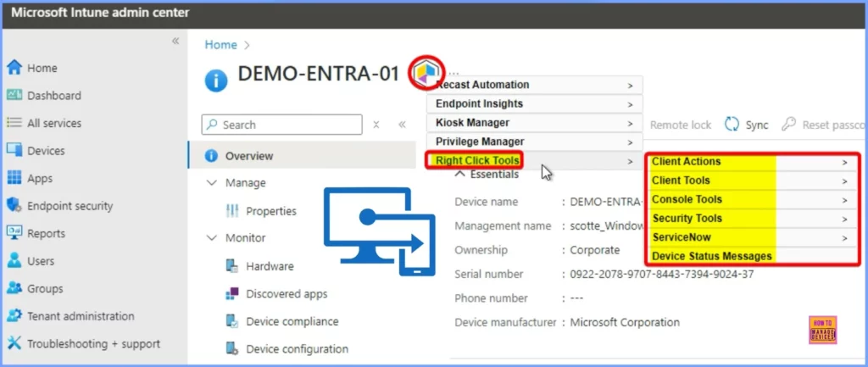
Task: Click the Apps grid icon
Action: [14, 178]
